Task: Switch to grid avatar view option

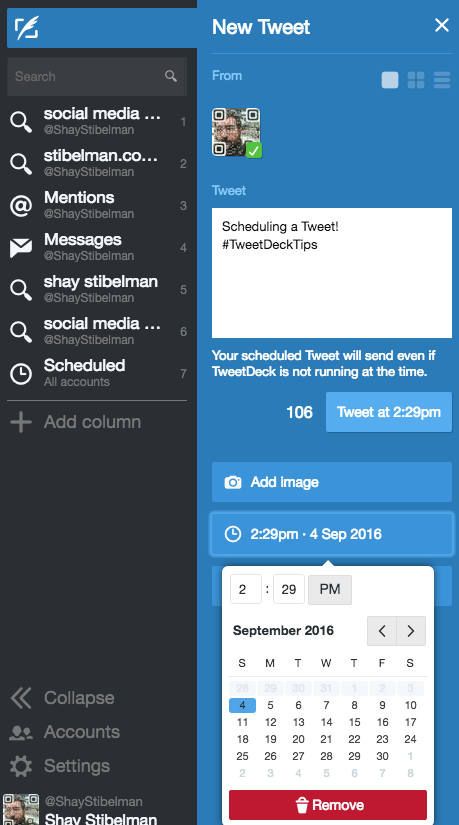Action: (416, 80)
